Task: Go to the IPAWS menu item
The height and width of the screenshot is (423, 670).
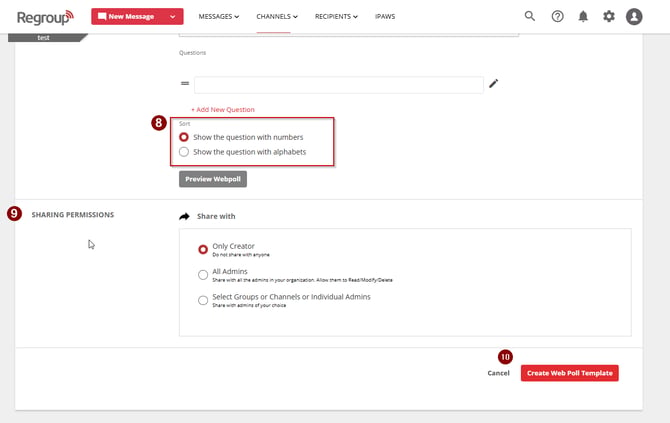Action: click(x=385, y=16)
